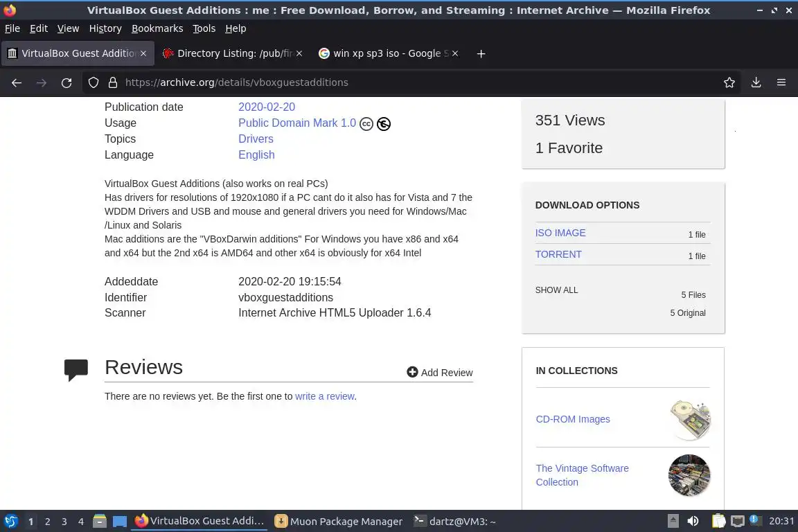This screenshot has width=798, height=532.
Task: Click the Reviews speech bubble icon
Action: click(76, 370)
